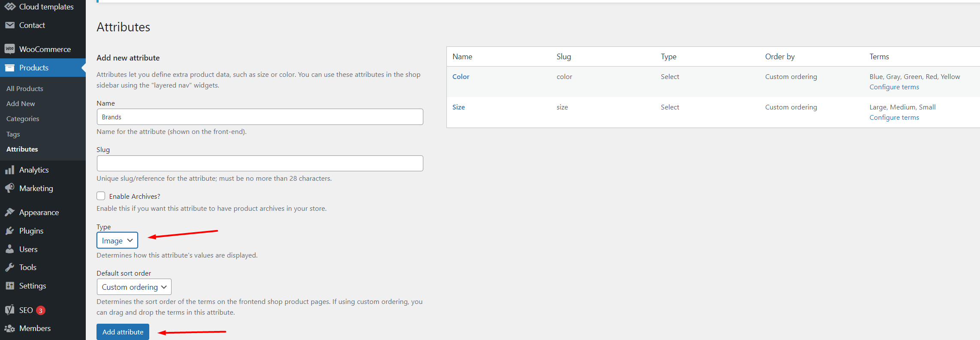Click the Terms column header
Viewport: 980px width, 340px height.
[879, 57]
